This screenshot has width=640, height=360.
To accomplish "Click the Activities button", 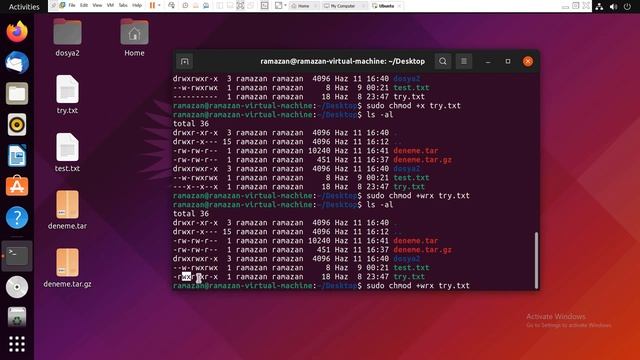I will 24,7.
